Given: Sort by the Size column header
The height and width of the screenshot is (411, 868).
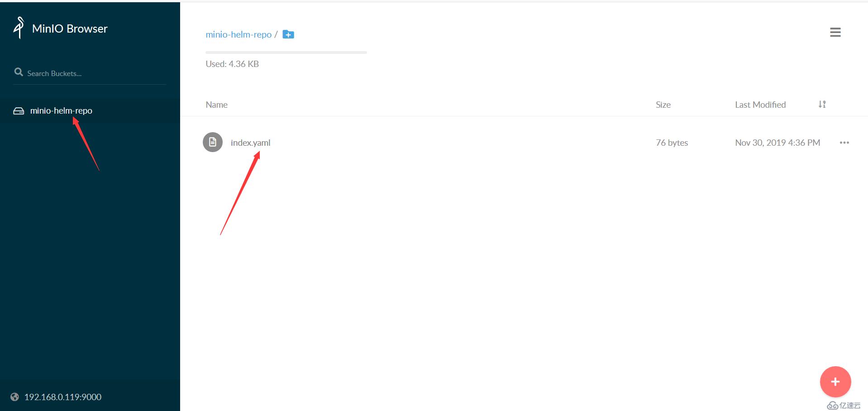Looking at the screenshot, I should [x=663, y=105].
